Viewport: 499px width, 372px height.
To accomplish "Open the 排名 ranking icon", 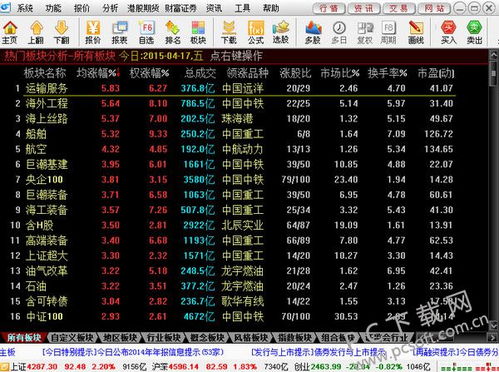I will click(x=173, y=33).
